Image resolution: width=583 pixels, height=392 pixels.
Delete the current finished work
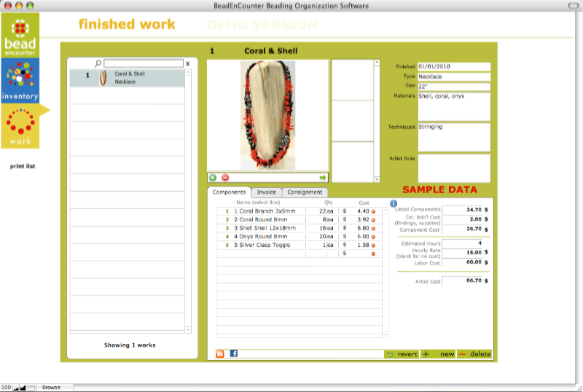coord(475,354)
